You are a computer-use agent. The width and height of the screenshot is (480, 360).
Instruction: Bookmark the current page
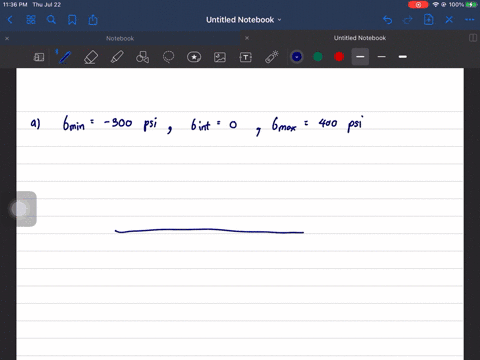pos(72,20)
